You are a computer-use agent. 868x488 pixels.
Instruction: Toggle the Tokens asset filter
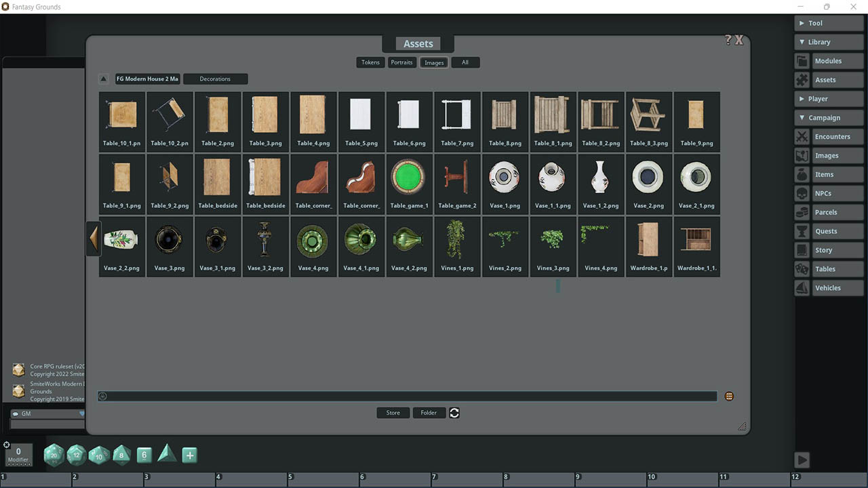tap(370, 62)
